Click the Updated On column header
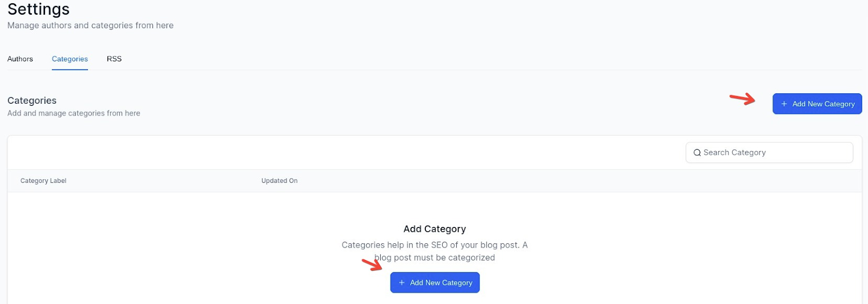The height and width of the screenshot is (304, 868). (279, 181)
